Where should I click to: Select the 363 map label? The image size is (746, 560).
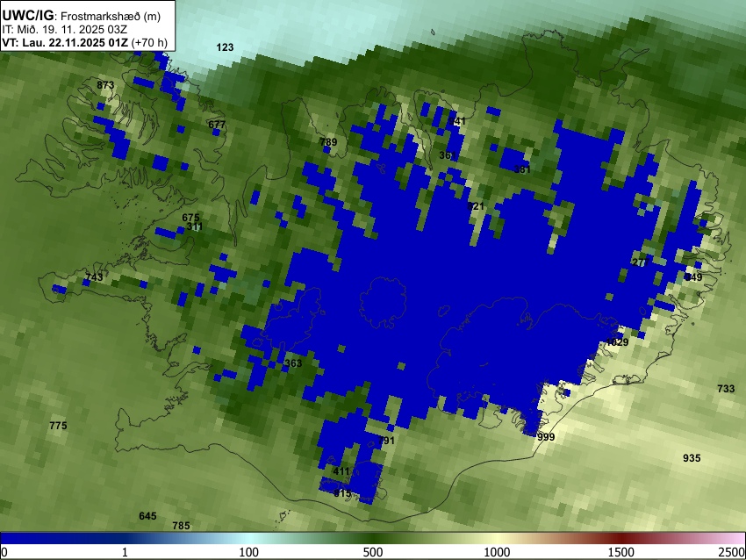coord(293,363)
